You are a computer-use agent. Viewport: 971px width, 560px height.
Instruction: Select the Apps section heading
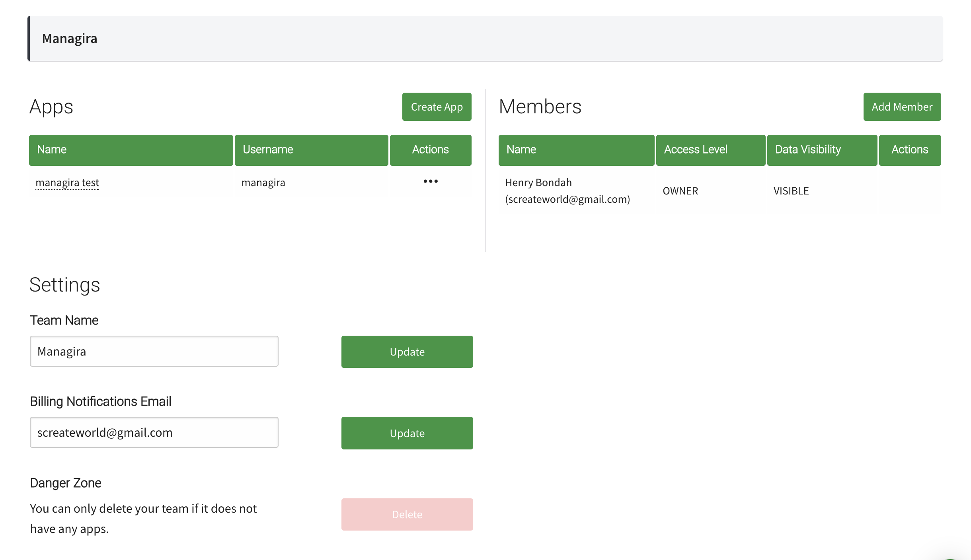tap(51, 107)
